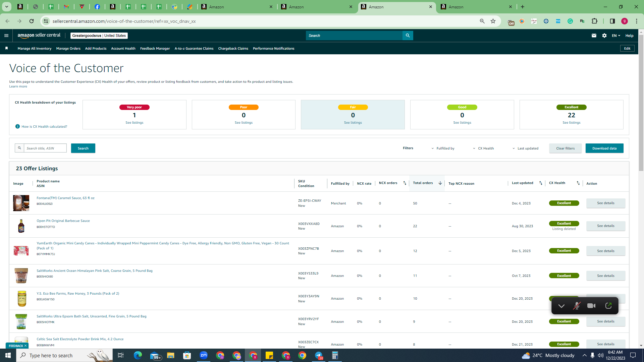Unmute the microphone in floating call bar
This screenshot has height=362, width=644.
tap(577, 306)
